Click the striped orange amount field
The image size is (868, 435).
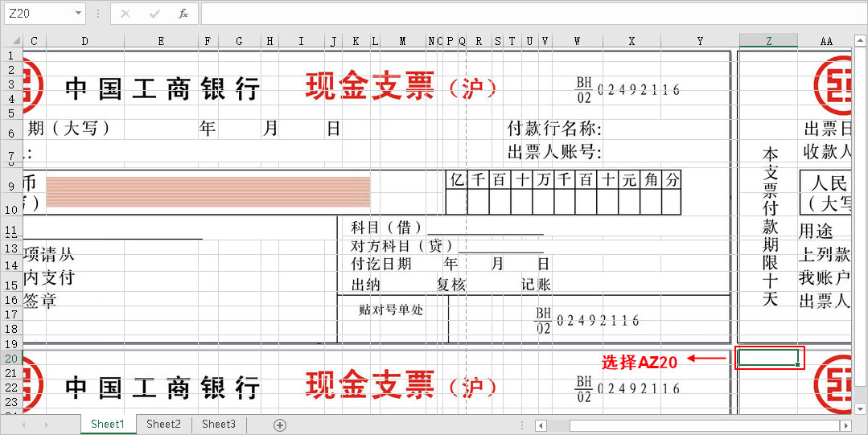point(208,192)
